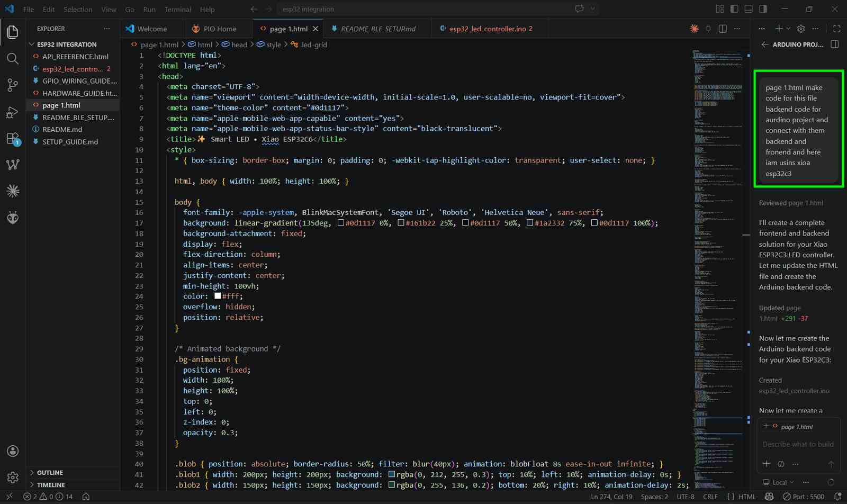Open the Claude starburst icon in activity bar
The image size is (847, 504).
[13, 191]
